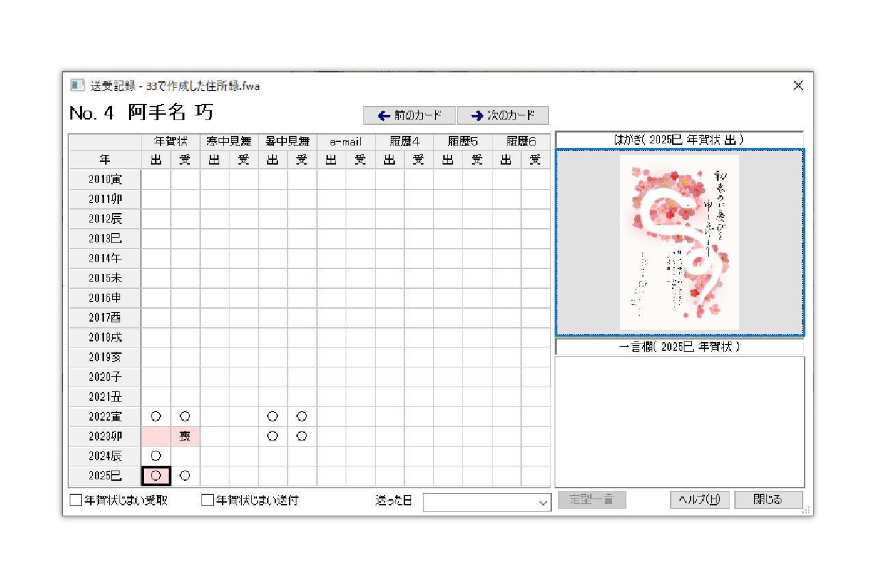
Task: Click the ヘルプ(H) button
Action: pyautogui.click(x=699, y=499)
